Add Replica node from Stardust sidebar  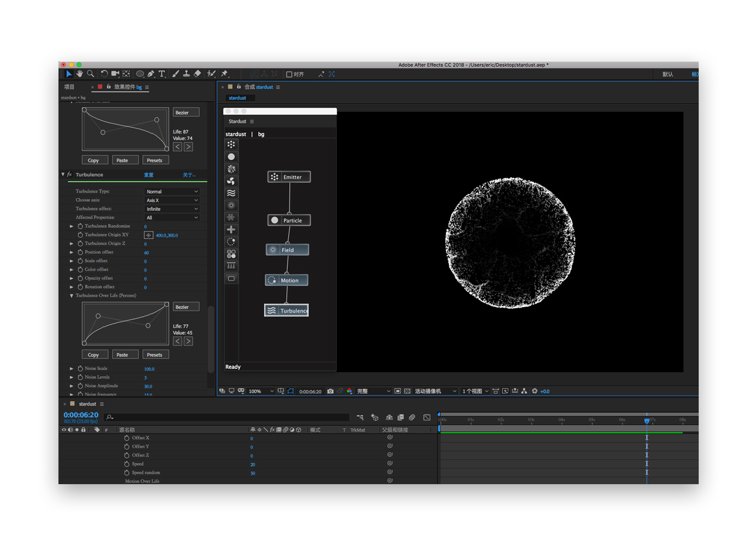232,169
